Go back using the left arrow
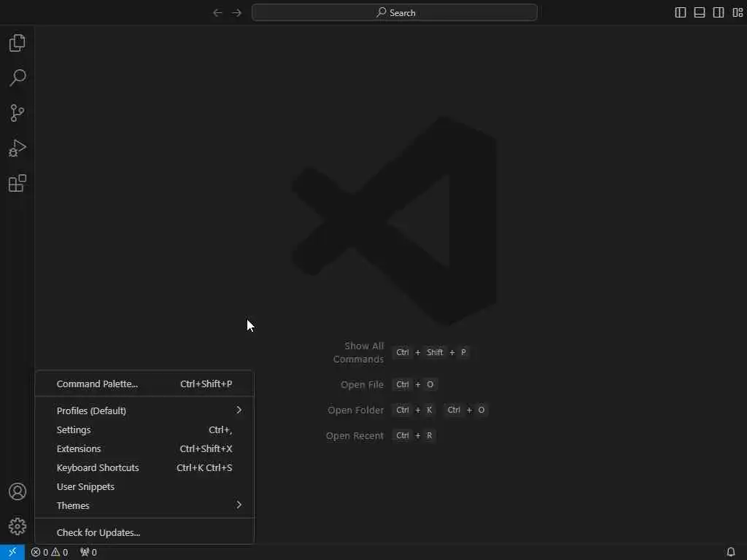Image resolution: width=747 pixels, height=560 pixels. 217,13
